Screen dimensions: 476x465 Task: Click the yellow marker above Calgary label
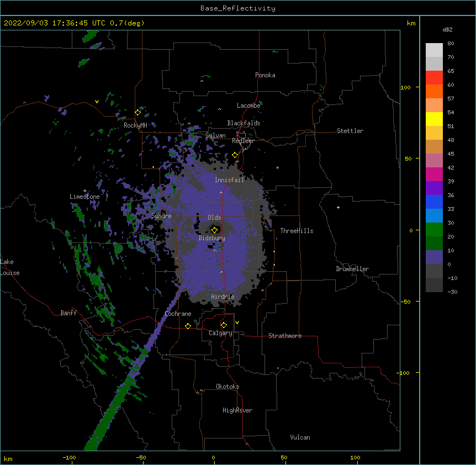(224, 325)
